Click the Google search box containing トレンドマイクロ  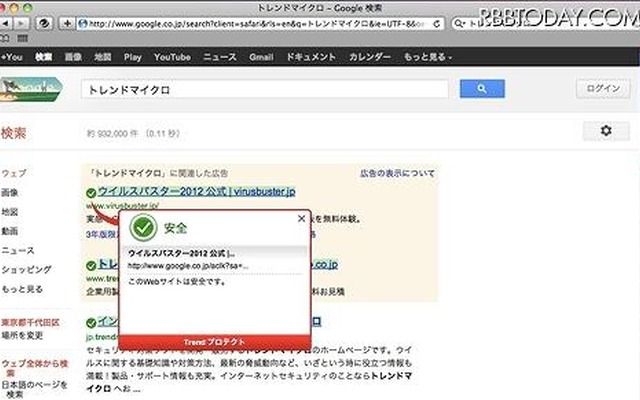264,89
